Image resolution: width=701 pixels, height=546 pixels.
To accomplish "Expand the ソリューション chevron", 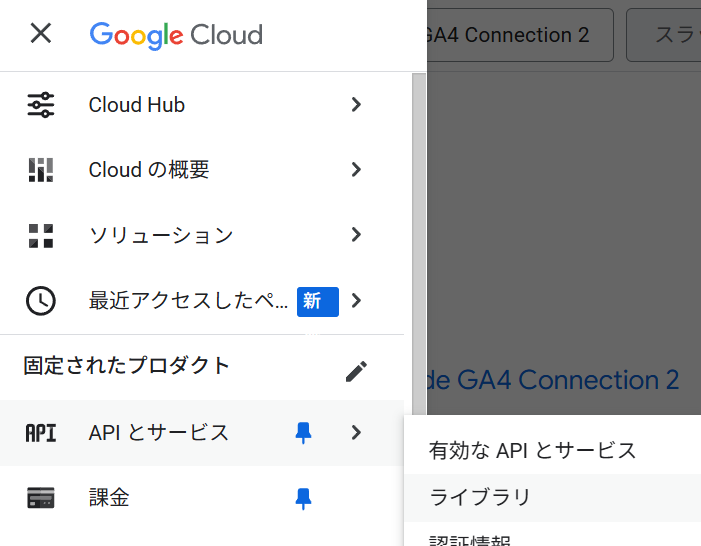I will pos(356,235).
